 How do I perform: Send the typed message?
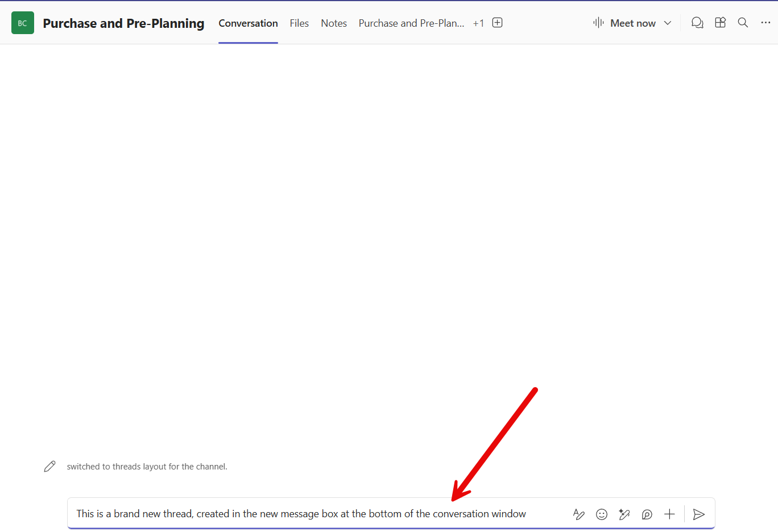click(699, 514)
